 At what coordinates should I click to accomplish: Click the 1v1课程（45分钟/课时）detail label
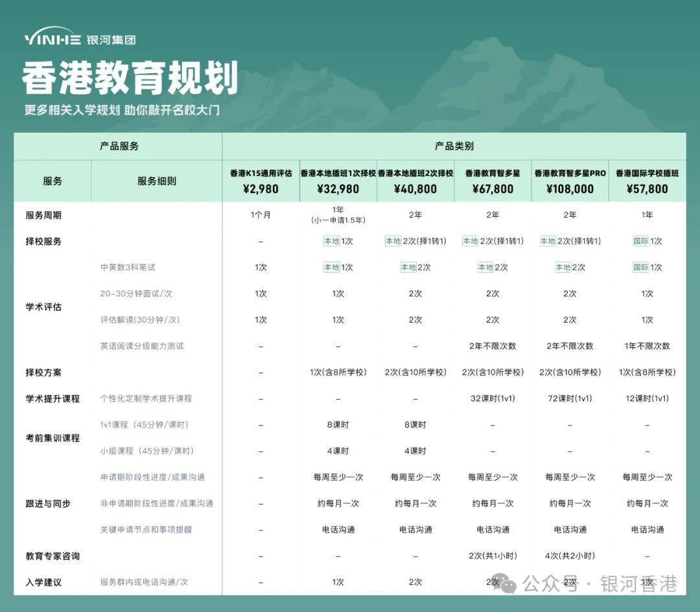coord(144,425)
